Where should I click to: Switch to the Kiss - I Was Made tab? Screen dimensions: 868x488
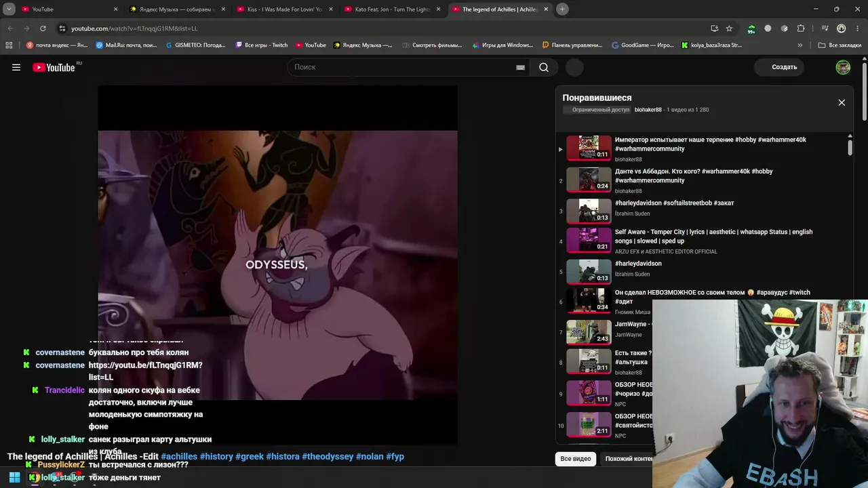285,9
